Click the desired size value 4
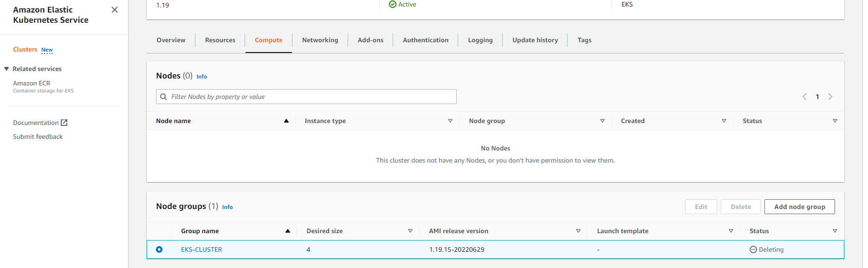The height and width of the screenshot is (268, 868). click(x=308, y=249)
